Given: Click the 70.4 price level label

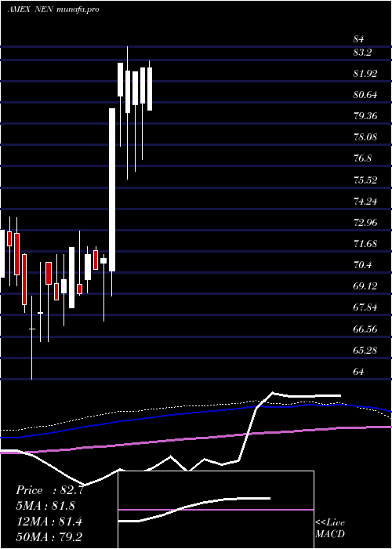Looking at the screenshot, I should point(362,265).
